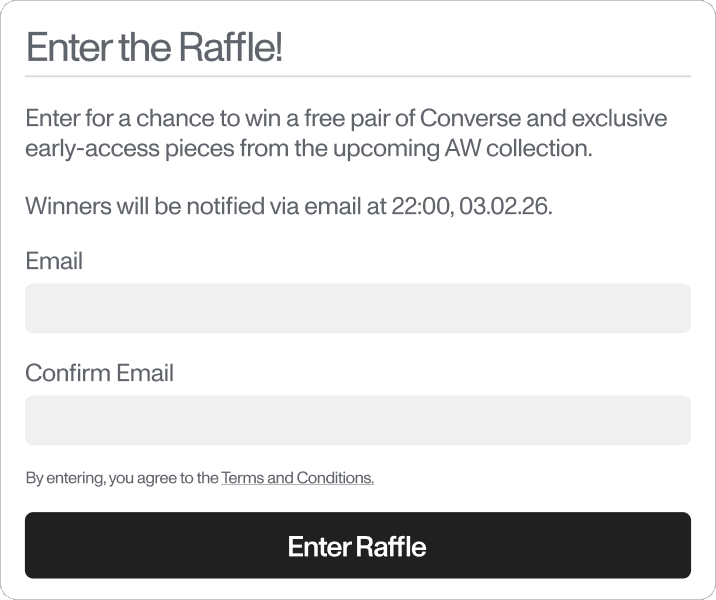This screenshot has width=716, height=600.
Task: Click the divider line under the heading
Action: click(358, 76)
